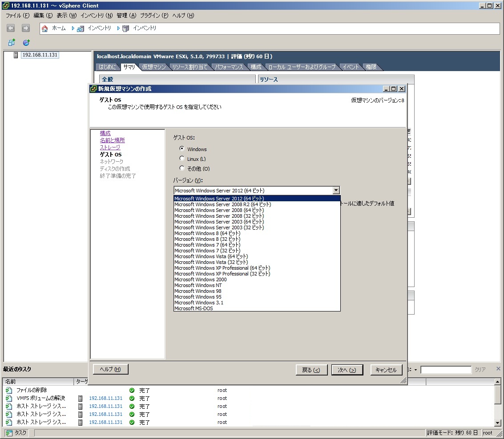Viewport: 504px width, 439px height.
Task: Select the Linux (L) radio button
Action: tap(182, 158)
